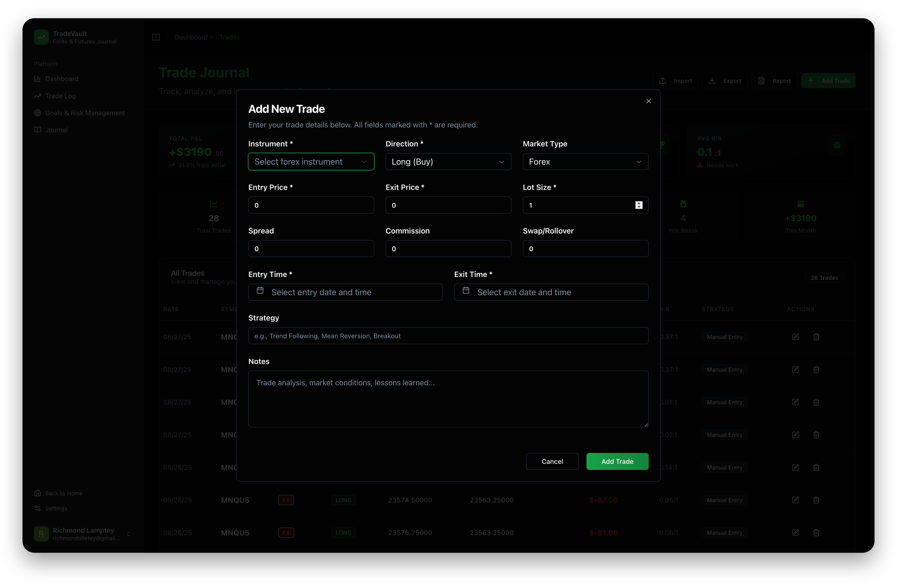Click the Spread input field
The height and width of the screenshot is (588, 897).
[x=311, y=249]
